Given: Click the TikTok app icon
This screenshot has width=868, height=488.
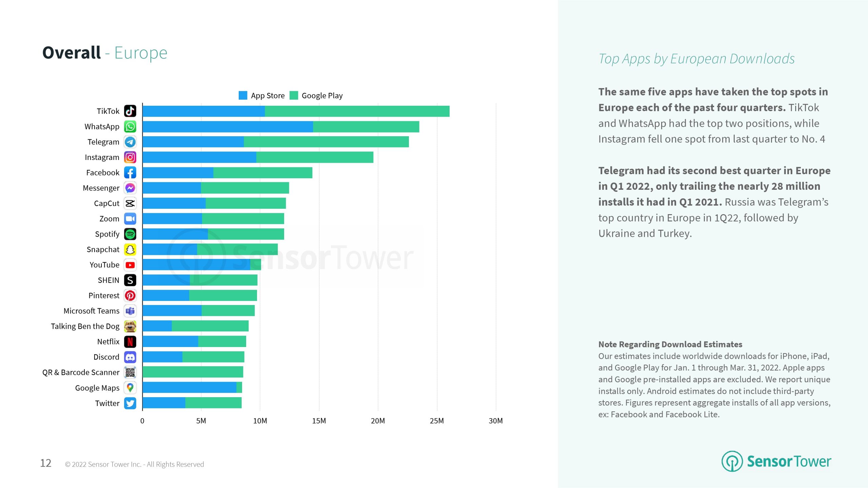Looking at the screenshot, I should tap(130, 111).
